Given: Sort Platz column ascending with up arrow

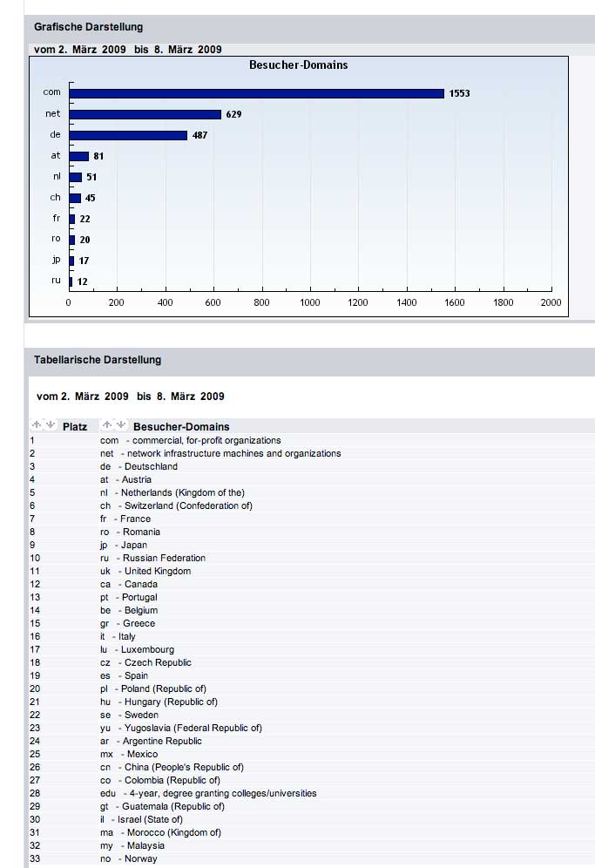Looking at the screenshot, I should pyautogui.click(x=37, y=425).
